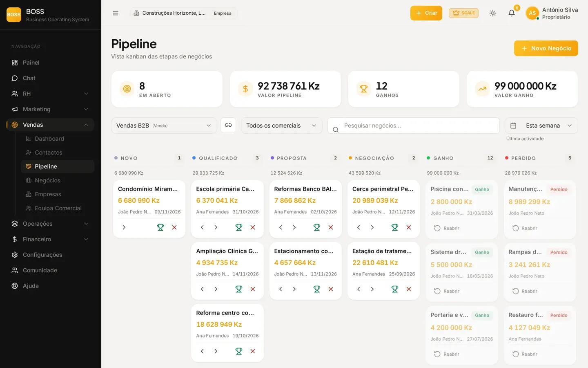Expand the Financeiro sidebar section

pos(50,239)
